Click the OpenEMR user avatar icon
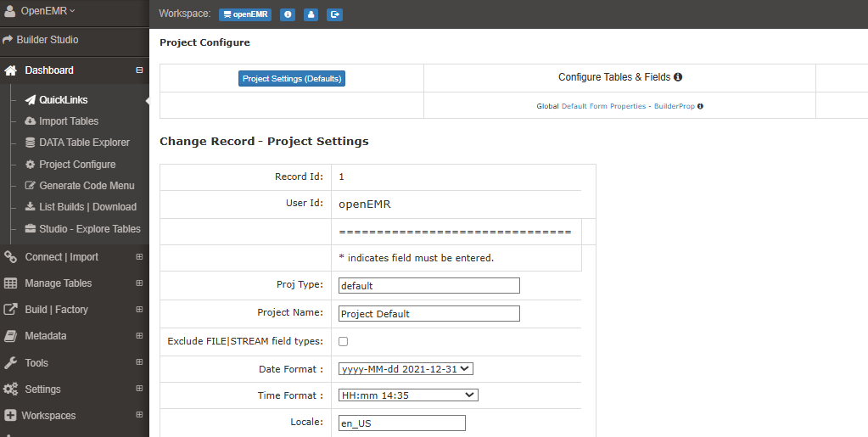The width and height of the screenshot is (868, 437). [9, 10]
